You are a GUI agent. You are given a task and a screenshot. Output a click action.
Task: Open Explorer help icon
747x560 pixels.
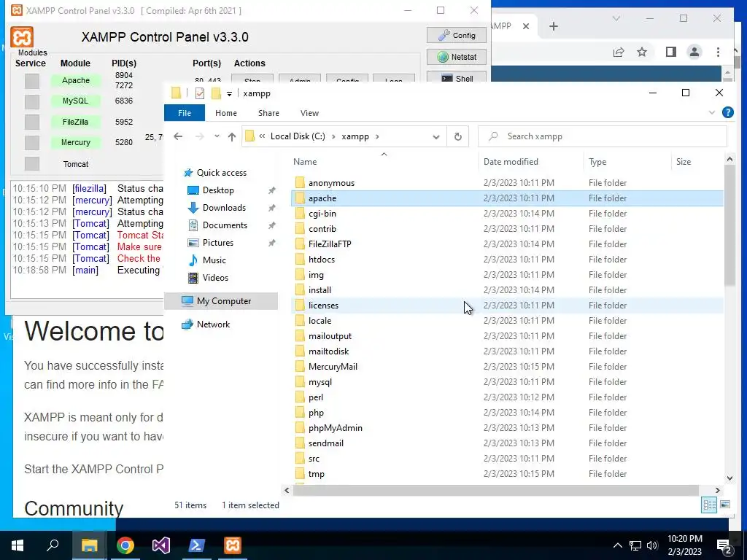point(727,112)
